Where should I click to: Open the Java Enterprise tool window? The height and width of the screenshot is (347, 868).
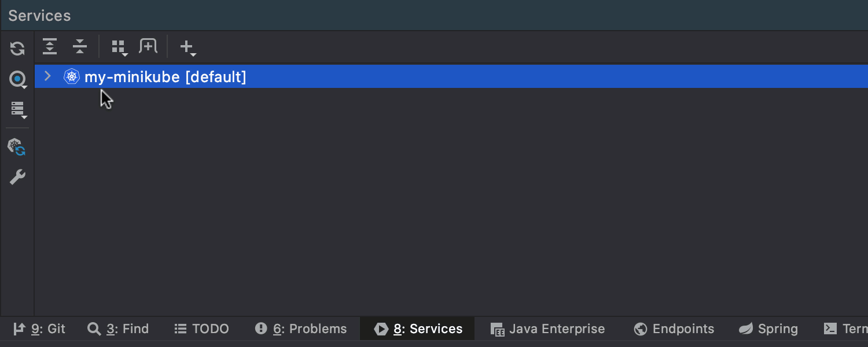tap(547, 329)
